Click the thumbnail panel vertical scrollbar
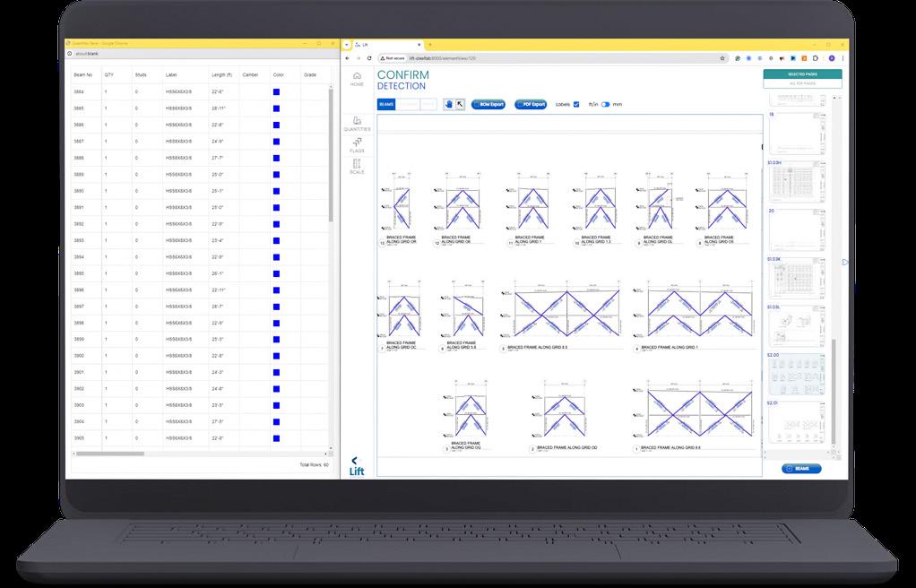916x588 pixels. click(x=834, y=391)
